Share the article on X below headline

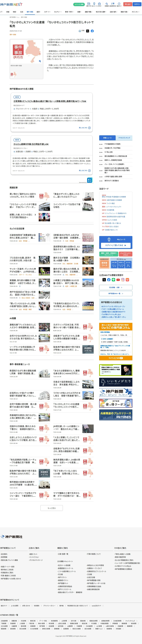(88, 31)
